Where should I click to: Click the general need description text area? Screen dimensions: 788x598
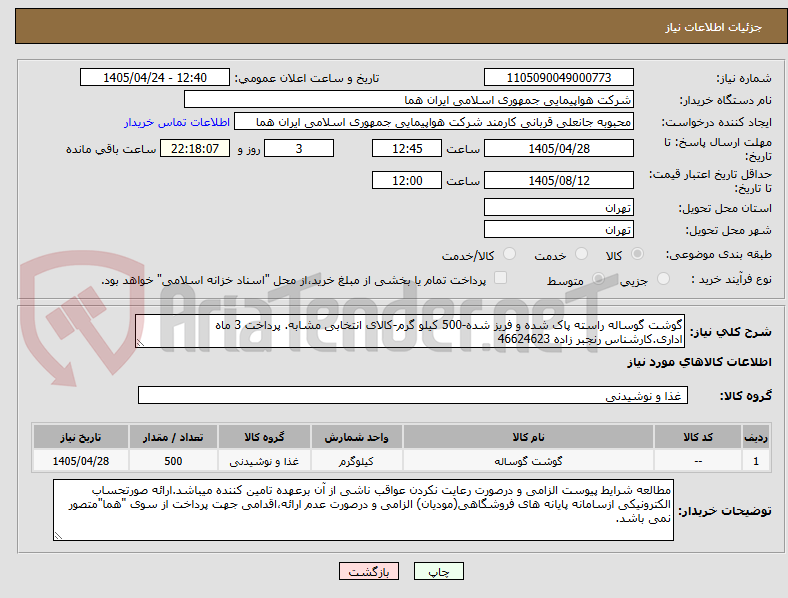click(410, 332)
